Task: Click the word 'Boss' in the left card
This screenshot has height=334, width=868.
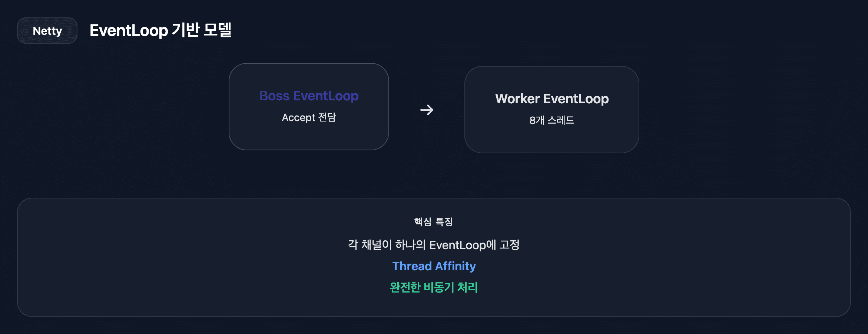Action: [x=274, y=96]
